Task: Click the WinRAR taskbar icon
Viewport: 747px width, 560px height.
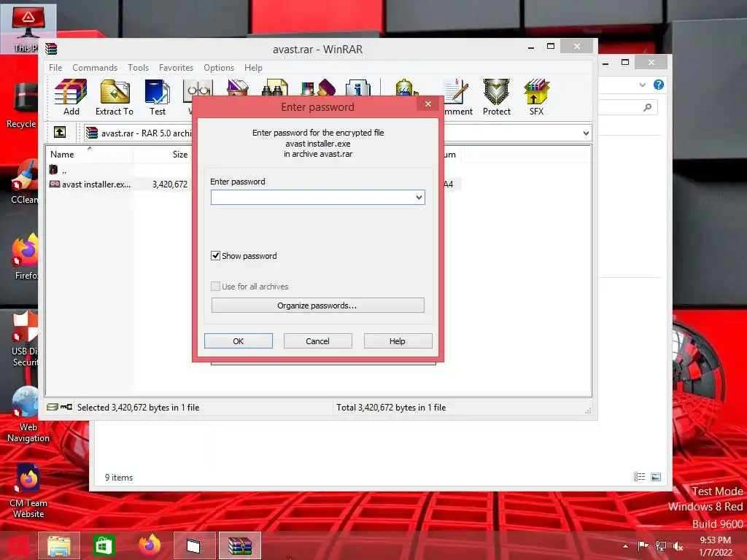Action: point(239,545)
